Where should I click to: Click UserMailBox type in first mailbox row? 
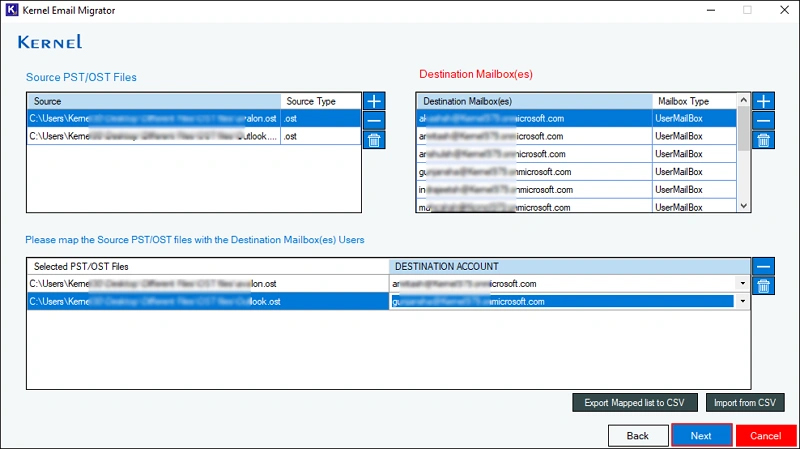pos(694,118)
